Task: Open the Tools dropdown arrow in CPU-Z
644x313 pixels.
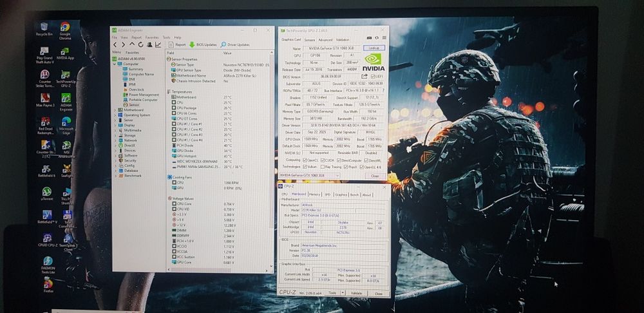Action: (x=343, y=293)
